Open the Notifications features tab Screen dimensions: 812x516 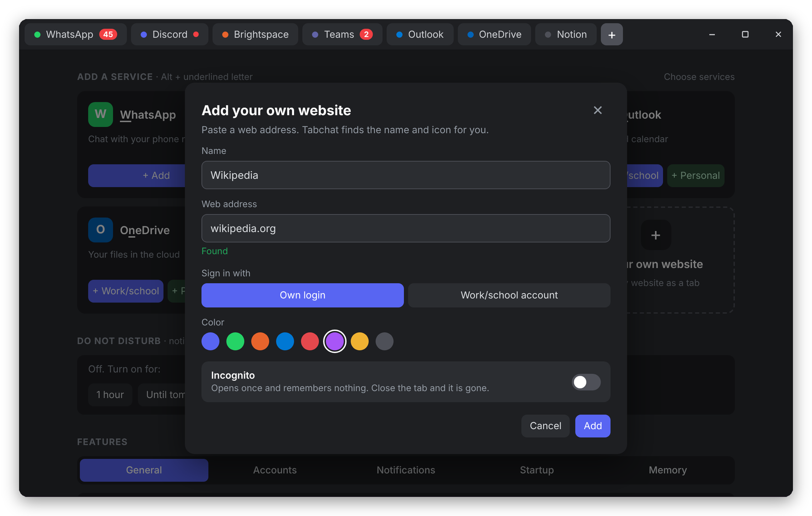(x=406, y=470)
